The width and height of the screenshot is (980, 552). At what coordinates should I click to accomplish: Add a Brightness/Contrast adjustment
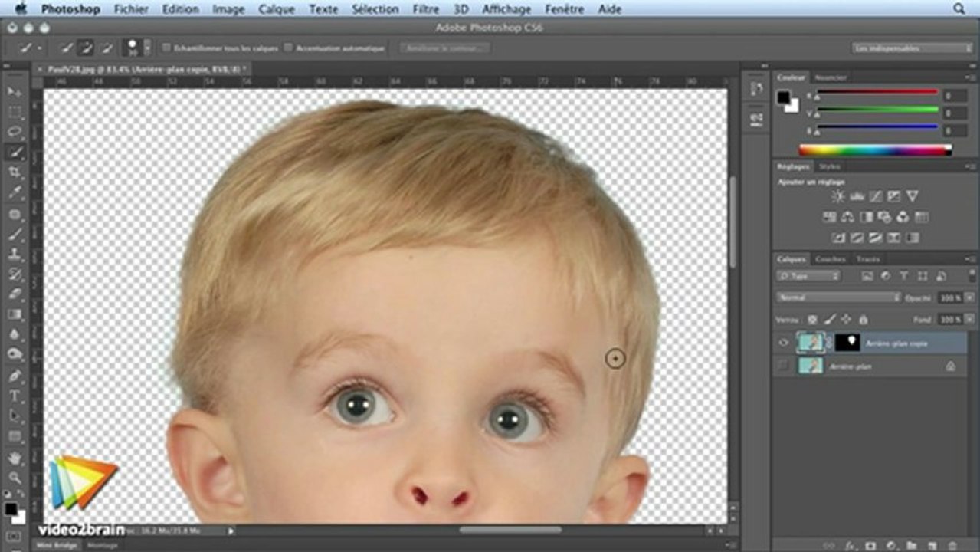[x=837, y=197]
